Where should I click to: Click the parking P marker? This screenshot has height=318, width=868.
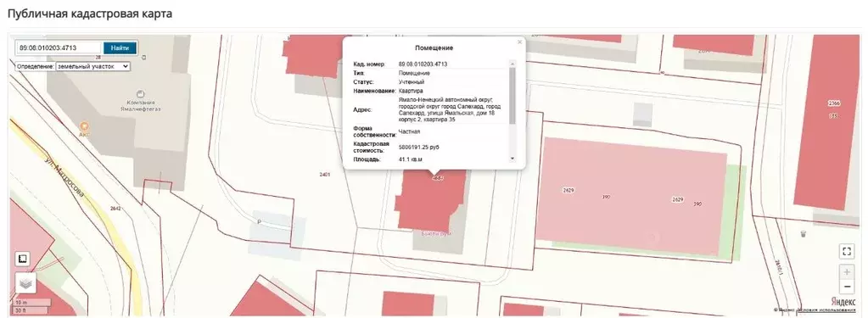click(x=259, y=222)
